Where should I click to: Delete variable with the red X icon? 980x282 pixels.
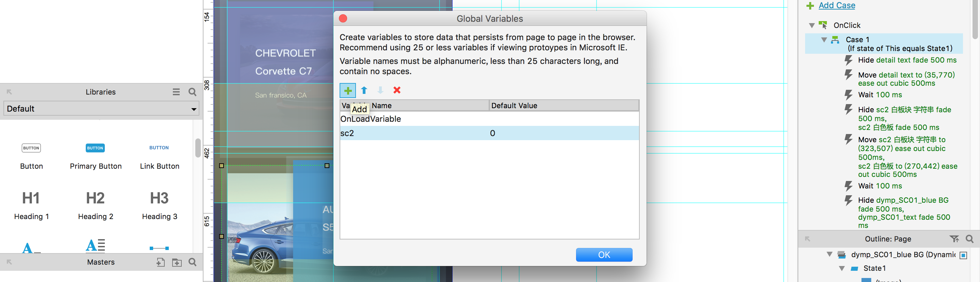pyautogui.click(x=397, y=90)
